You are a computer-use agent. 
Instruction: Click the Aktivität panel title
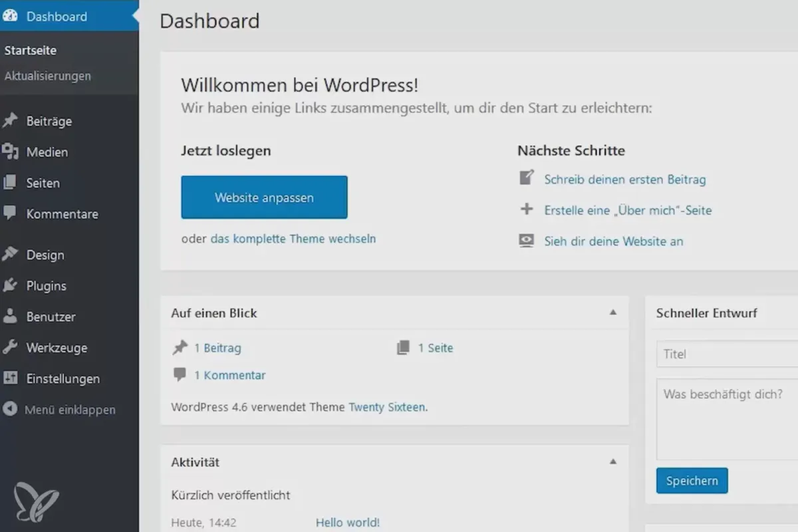click(x=196, y=462)
